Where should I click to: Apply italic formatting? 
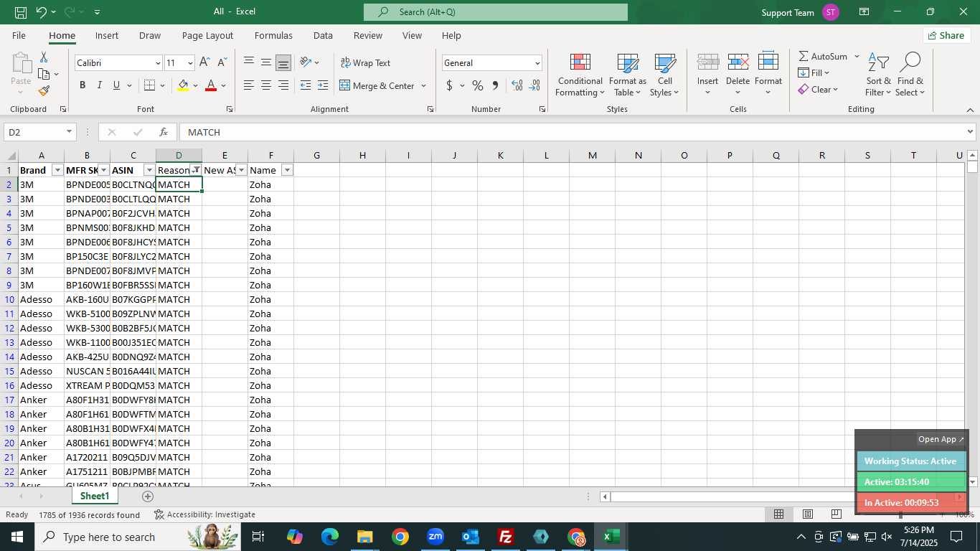pyautogui.click(x=99, y=85)
